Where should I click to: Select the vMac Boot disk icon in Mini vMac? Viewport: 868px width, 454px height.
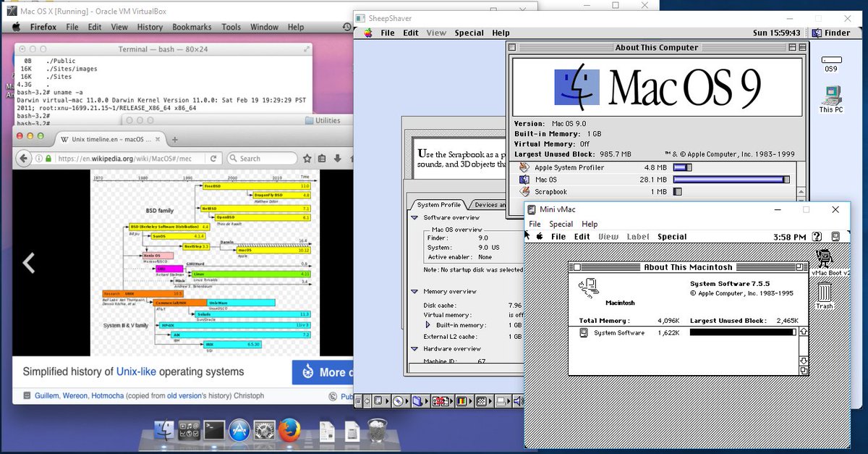pos(824,261)
